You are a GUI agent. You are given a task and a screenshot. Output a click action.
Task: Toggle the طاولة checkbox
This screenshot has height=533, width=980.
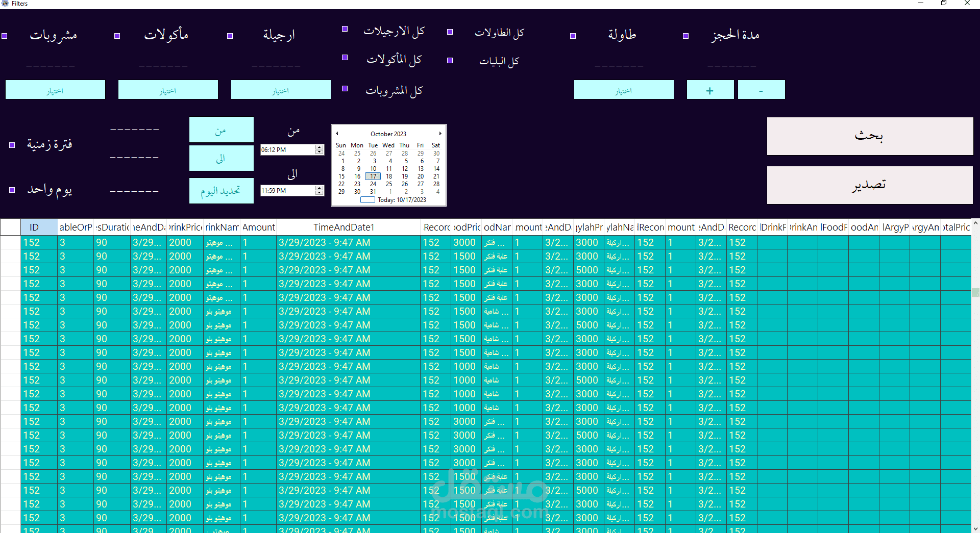coord(573,36)
